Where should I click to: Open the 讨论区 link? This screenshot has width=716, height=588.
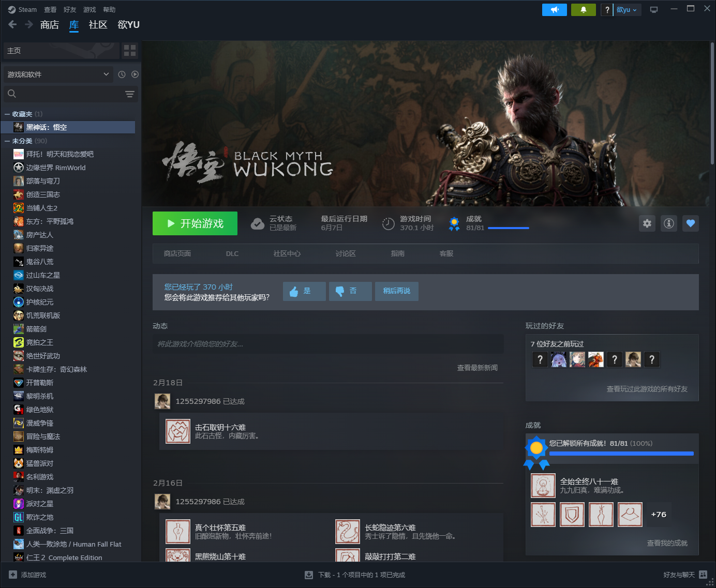346,253
